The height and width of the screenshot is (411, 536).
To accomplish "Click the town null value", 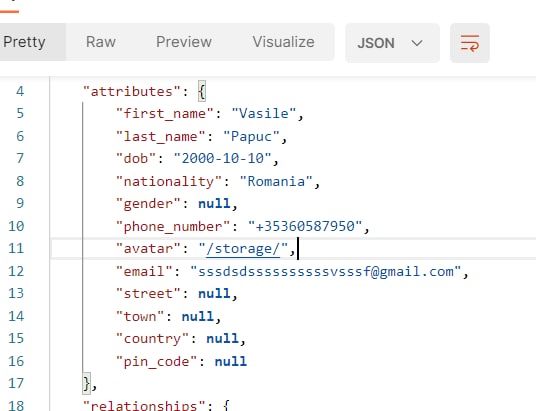I will 198,316.
